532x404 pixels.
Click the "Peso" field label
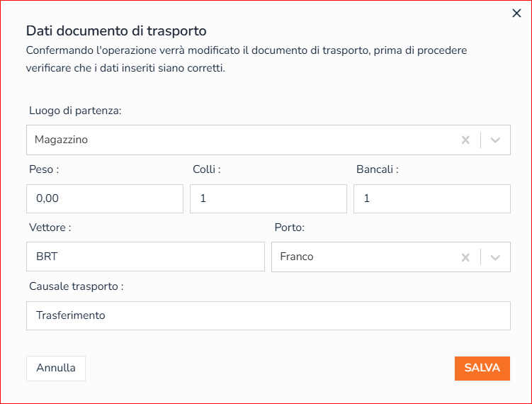(x=43, y=169)
